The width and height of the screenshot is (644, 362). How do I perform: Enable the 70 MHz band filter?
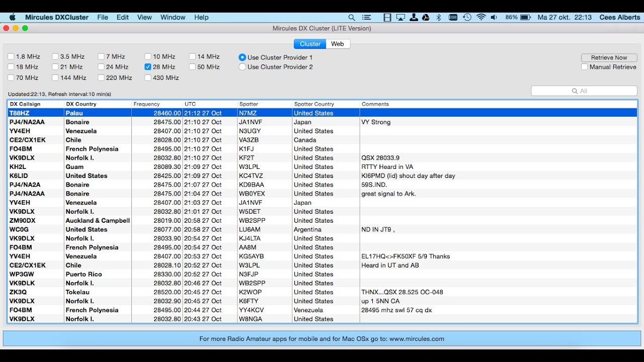click(x=11, y=78)
